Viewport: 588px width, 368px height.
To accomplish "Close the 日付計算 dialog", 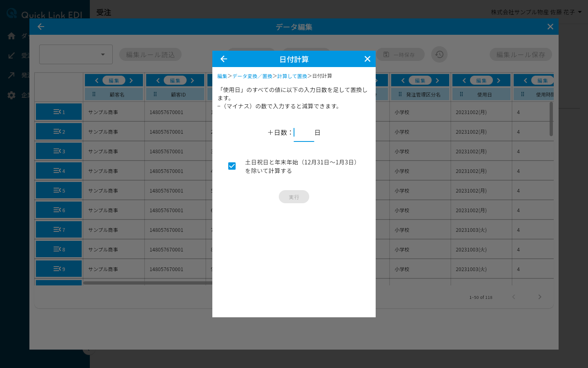I will [x=367, y=59].
